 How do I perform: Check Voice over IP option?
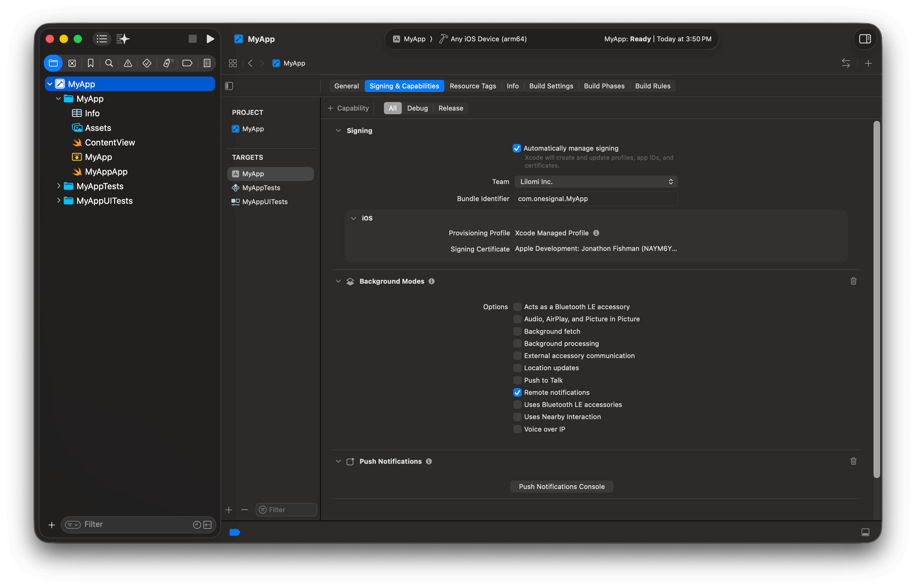pyautogui.click(x=517, y=429)
